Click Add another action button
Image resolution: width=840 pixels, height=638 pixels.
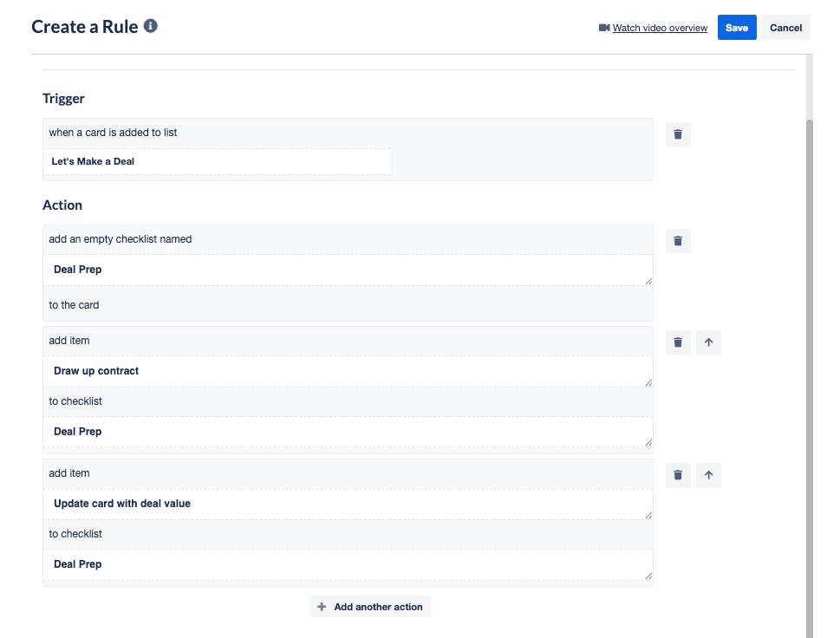pyautogui.click(x=370, y=607)
